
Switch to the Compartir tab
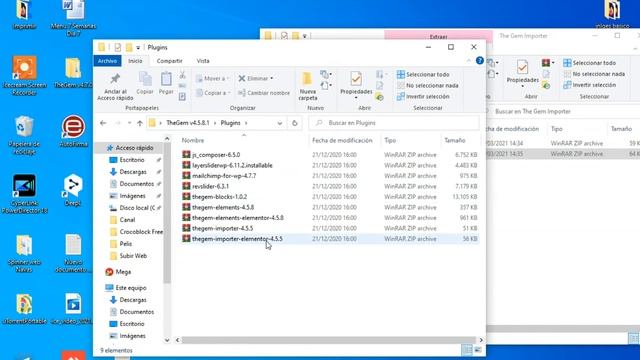(169, 60)
